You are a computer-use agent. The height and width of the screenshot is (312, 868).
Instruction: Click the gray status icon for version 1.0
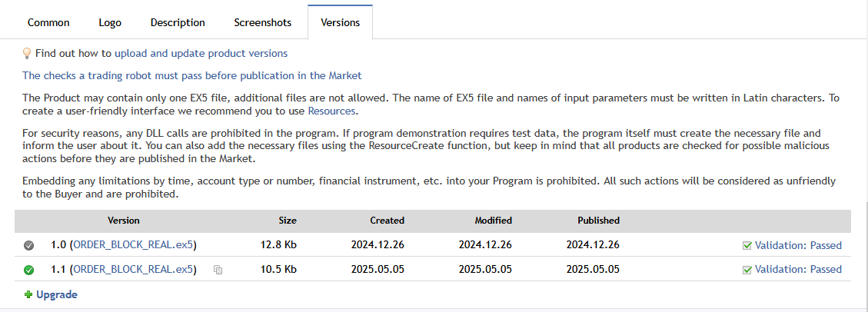(29, 245)
